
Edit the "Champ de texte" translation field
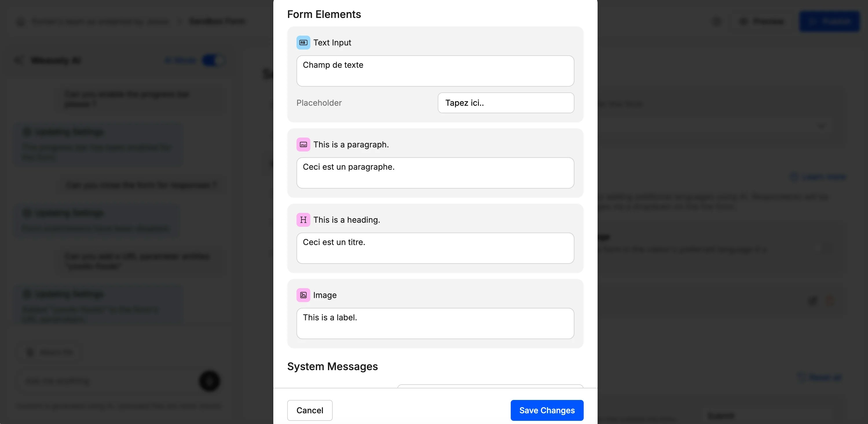[x=435, y=71]
